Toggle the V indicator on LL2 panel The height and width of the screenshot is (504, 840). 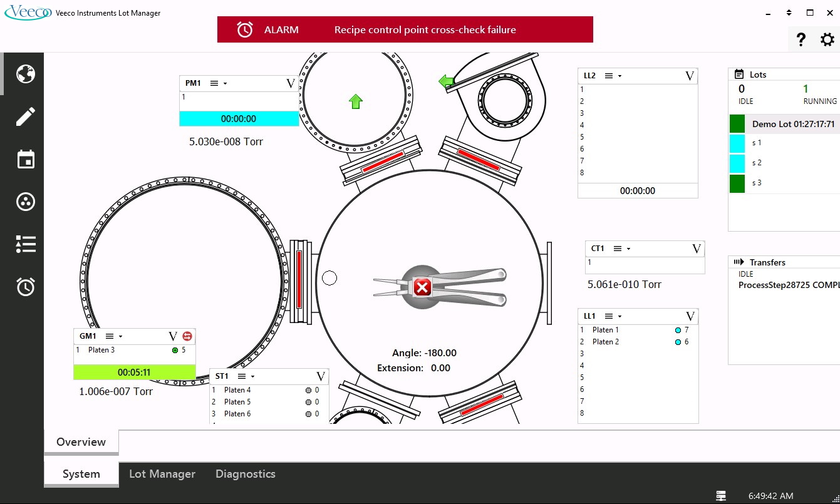tap(690, 76)
